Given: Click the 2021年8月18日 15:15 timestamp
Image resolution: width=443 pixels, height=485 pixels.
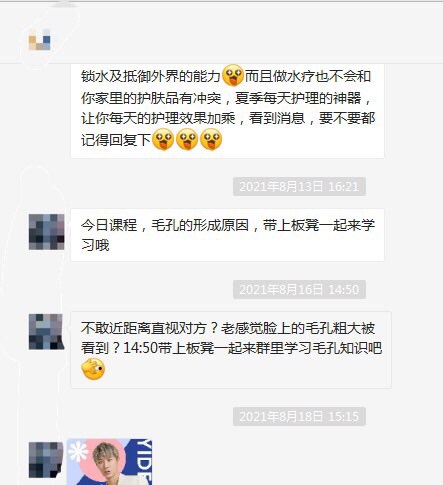Looking at the screenshot, I should (x=299, y=416).
